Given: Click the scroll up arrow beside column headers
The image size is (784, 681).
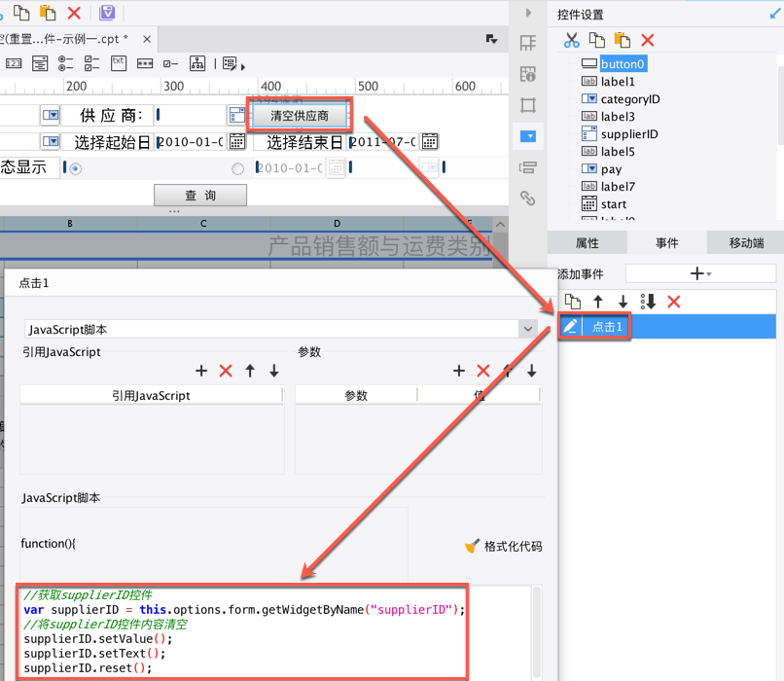Looking at the screenshot, I should [500, 225].
